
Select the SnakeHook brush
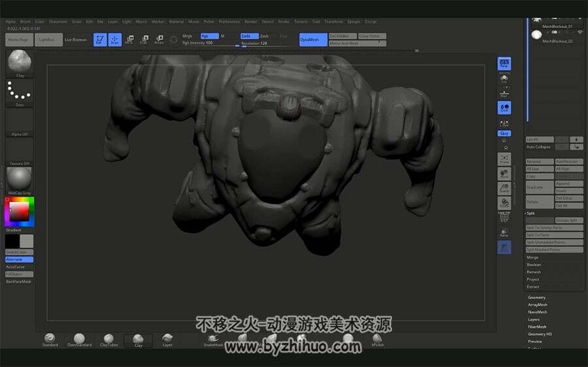pyautogui.click(x=213, y=340)
